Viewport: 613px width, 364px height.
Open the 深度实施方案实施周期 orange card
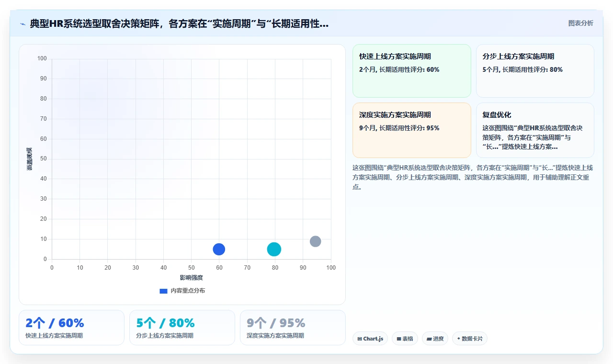(412, 130)
